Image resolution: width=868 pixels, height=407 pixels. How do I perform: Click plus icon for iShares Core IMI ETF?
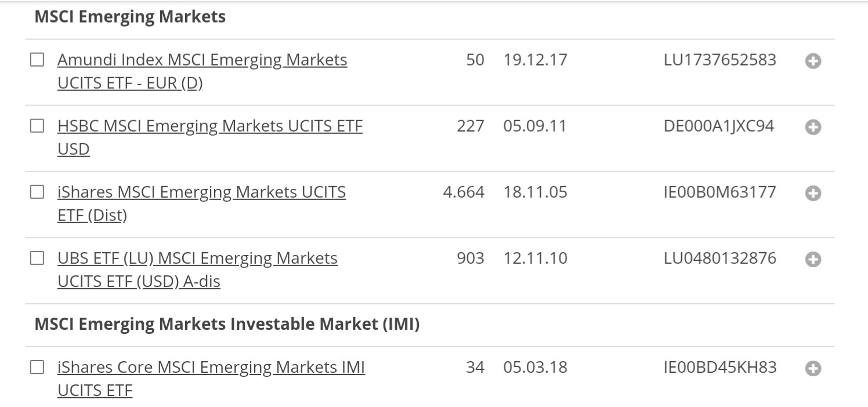coord(813,368)
